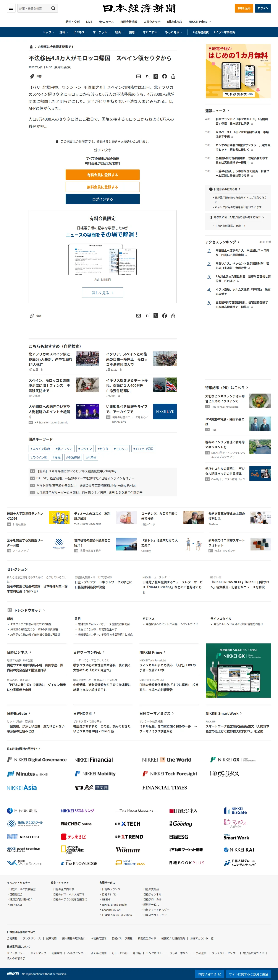The width and height of the screenshot is (278, 980).
Task: Click the upload share icon under the headline
Action: tap(173, 77)
